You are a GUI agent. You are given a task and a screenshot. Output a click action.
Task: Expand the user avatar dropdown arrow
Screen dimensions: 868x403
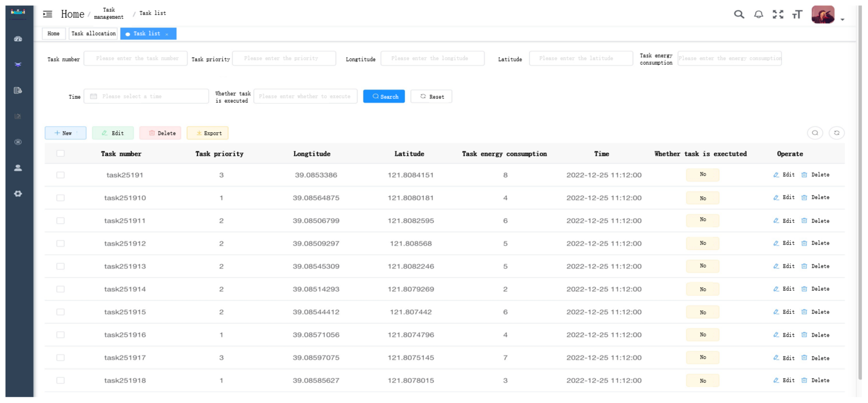click(x=842, y=20)
